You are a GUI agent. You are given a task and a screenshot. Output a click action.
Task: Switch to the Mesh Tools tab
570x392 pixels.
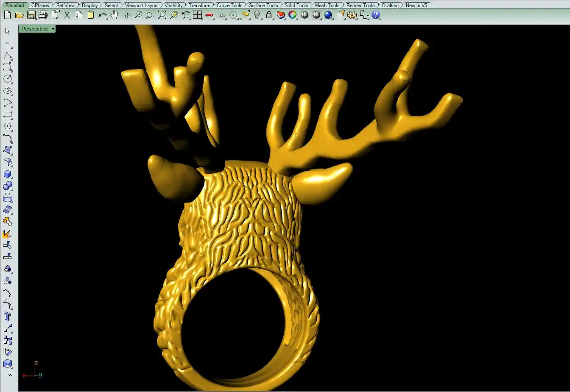click(327, 6)
